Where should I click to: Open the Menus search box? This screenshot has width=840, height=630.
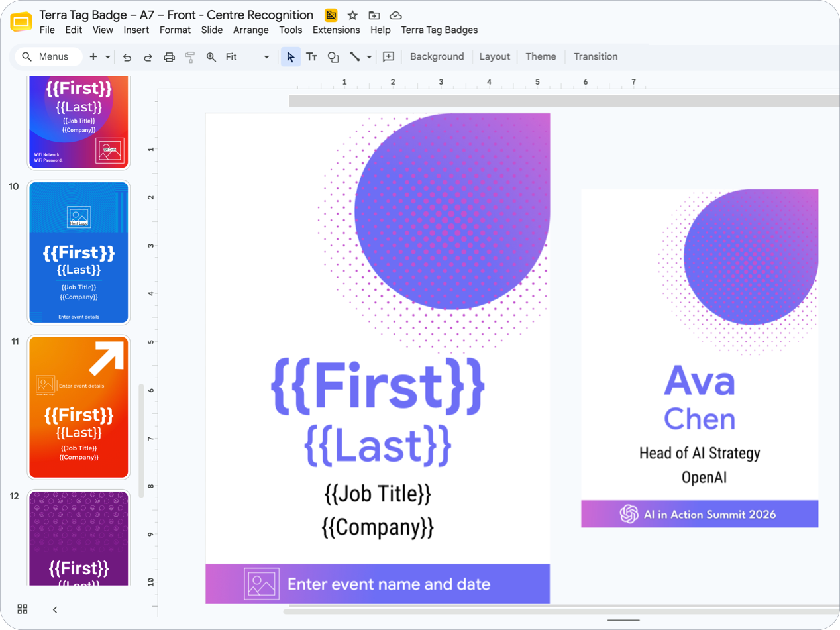[48, 57]
